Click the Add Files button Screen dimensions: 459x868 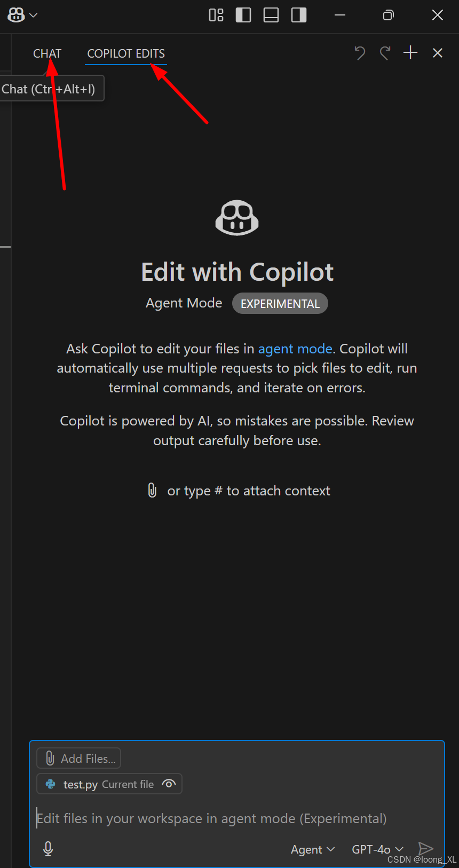(78, 758)
